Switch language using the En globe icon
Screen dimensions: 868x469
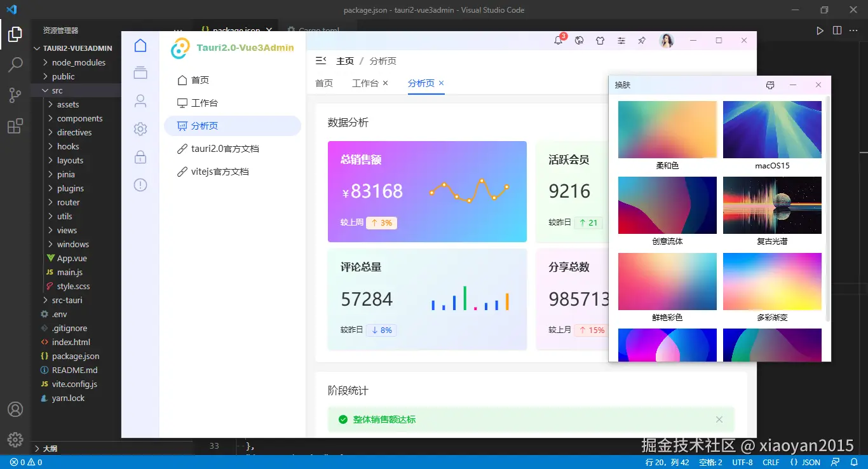(579, 40)
